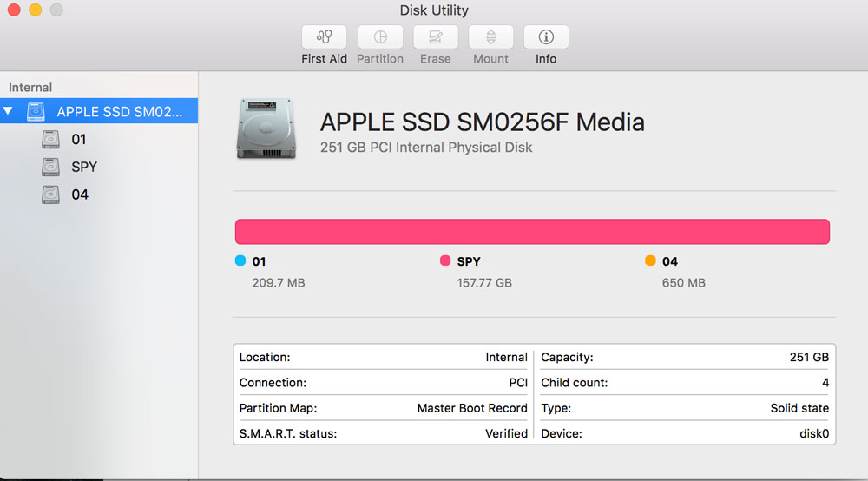Image resolution: width=868 pixels, height=481 pixels.
Task: Click the APPLE SSD SM0256F Media heading
Action: click(482, 122)
